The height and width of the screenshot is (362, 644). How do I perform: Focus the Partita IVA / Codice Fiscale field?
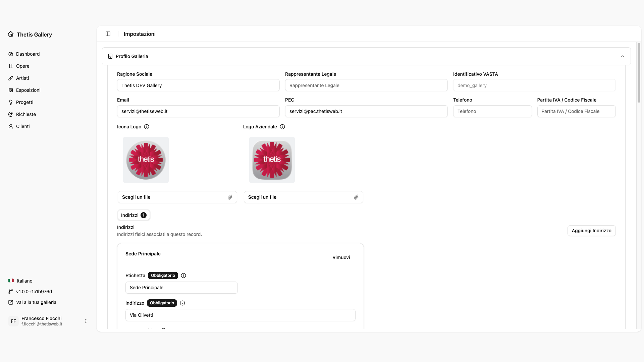576,111
